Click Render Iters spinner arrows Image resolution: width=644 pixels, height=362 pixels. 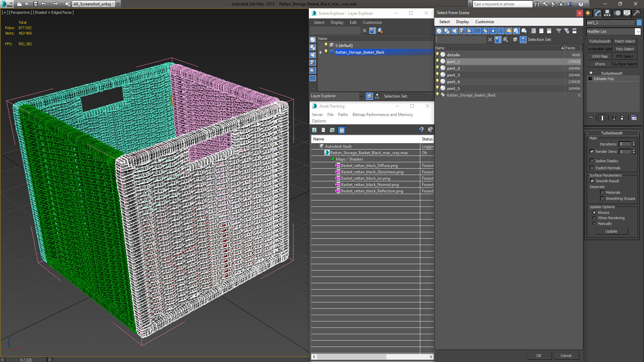[x=634, y=152]
